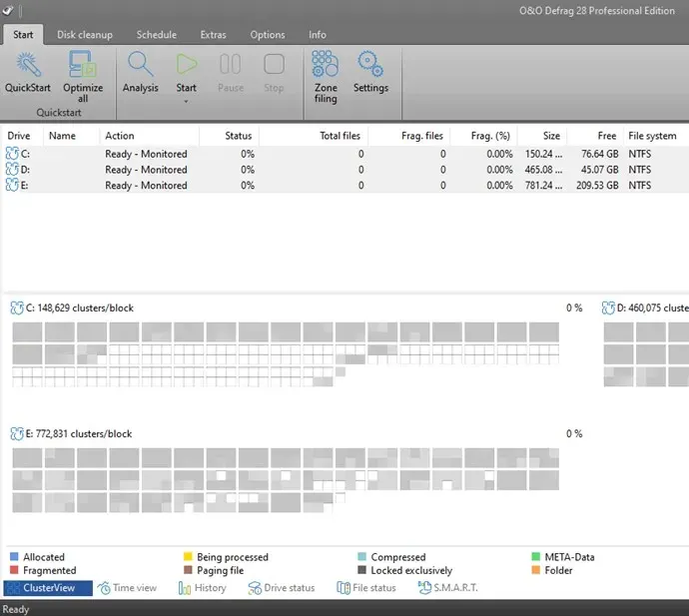Click drive icon beside E: 772,831 clusters/block
Image resolution: width=689 pixels, height=616 pixels.
17,434
